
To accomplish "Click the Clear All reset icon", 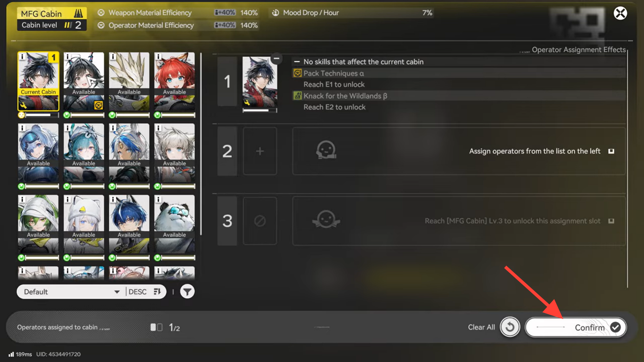I will 510,327.
